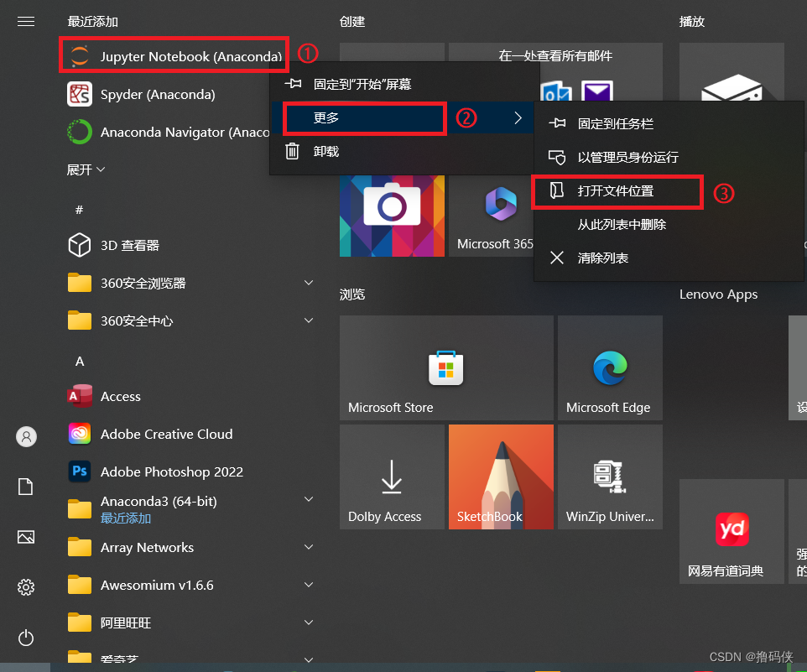
Task: Expand the 阿里旺旺 folder chevron
Action: [x=309, y=623]
